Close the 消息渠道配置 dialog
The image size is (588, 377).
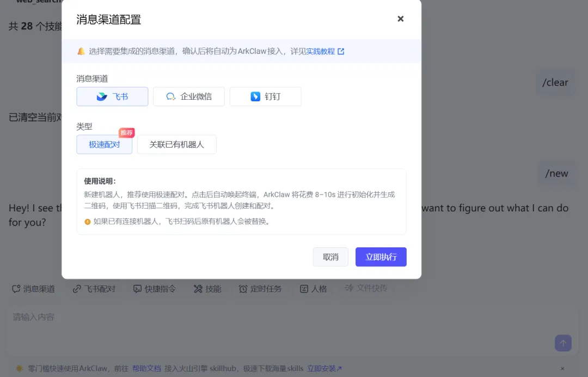tap(401, 19)
